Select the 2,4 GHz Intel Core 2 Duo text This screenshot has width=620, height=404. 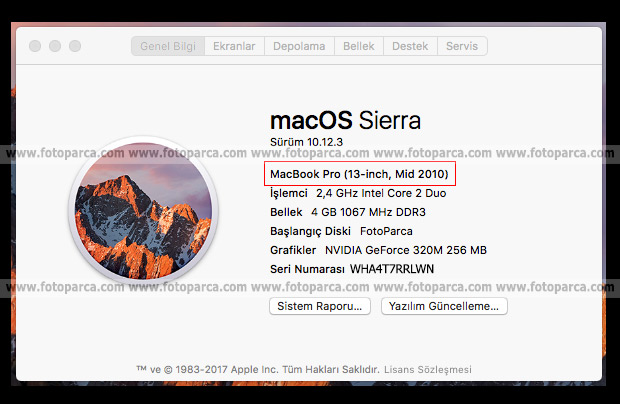381,193
